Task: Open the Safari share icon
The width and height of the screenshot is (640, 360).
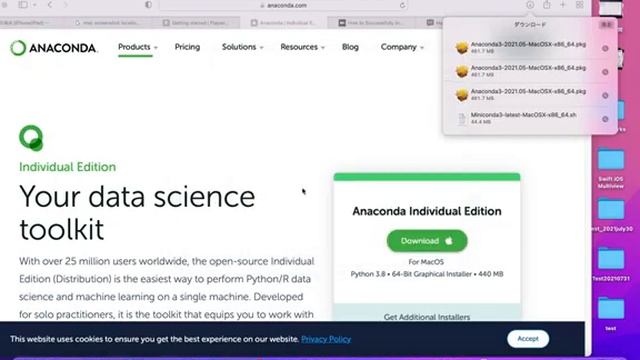Action: (547, 5)
